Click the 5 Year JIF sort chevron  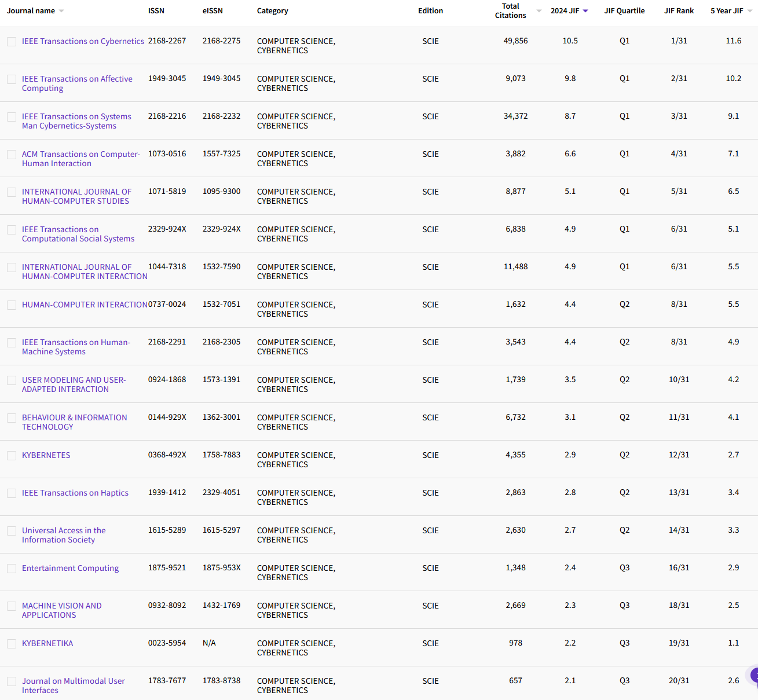click(748, 10)
